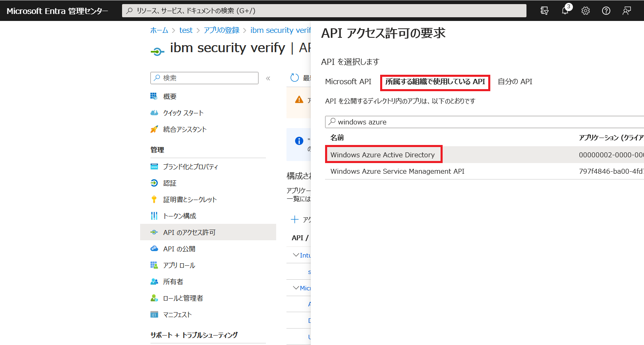Open notifications bell with badge 3
Screen dimensions: 644x345
tap(566, 10)
